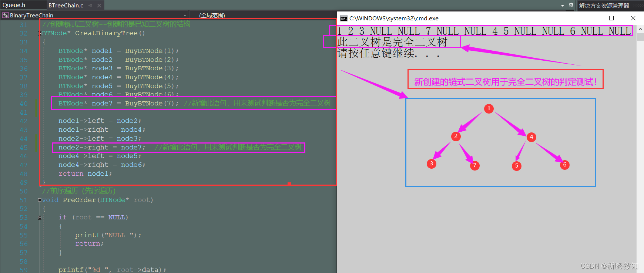
Task: Click the return statement on line 56
Action: tap(90, 244)
